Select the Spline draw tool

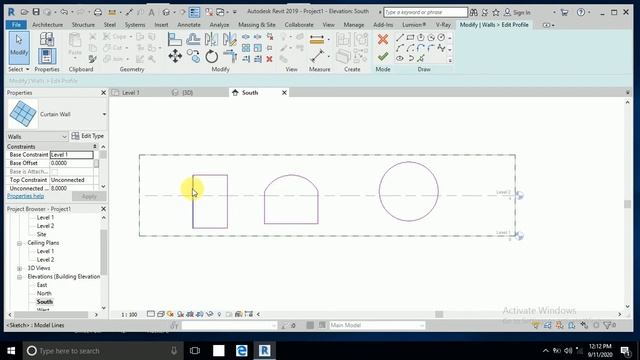point(441,48)
